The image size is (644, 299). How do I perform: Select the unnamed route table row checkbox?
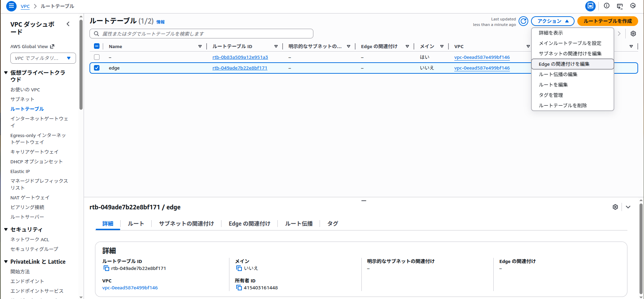[97, 57]
